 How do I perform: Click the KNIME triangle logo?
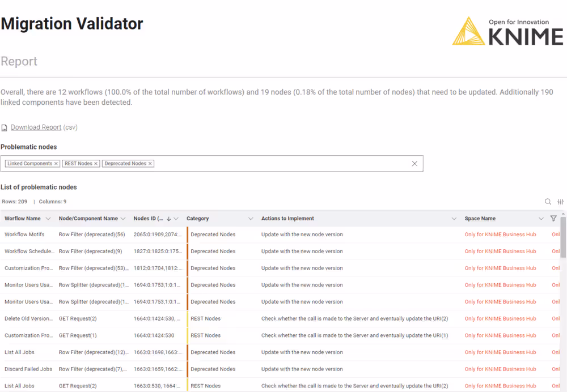[469, 31]
